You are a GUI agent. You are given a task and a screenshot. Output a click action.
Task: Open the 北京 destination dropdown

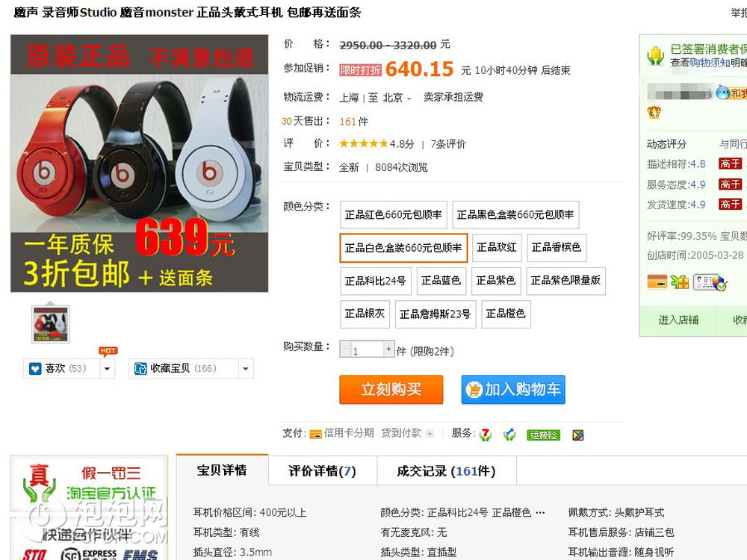(397, 98)
